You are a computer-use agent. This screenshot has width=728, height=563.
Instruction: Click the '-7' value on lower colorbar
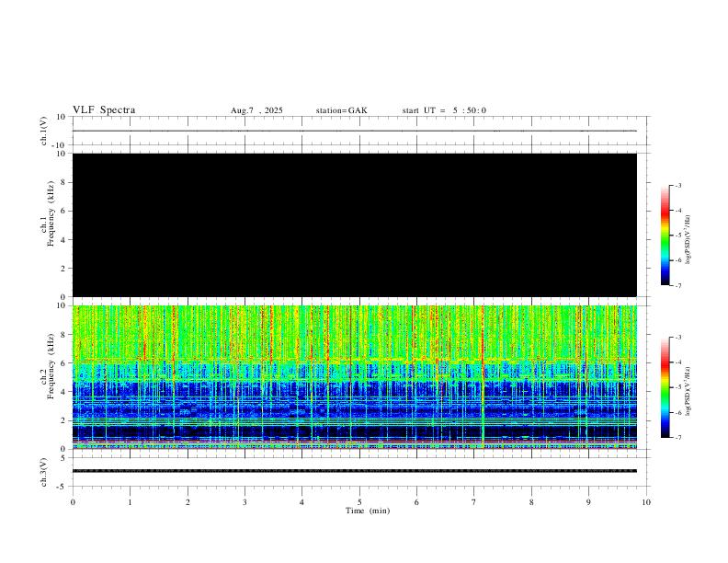point(677,437)
